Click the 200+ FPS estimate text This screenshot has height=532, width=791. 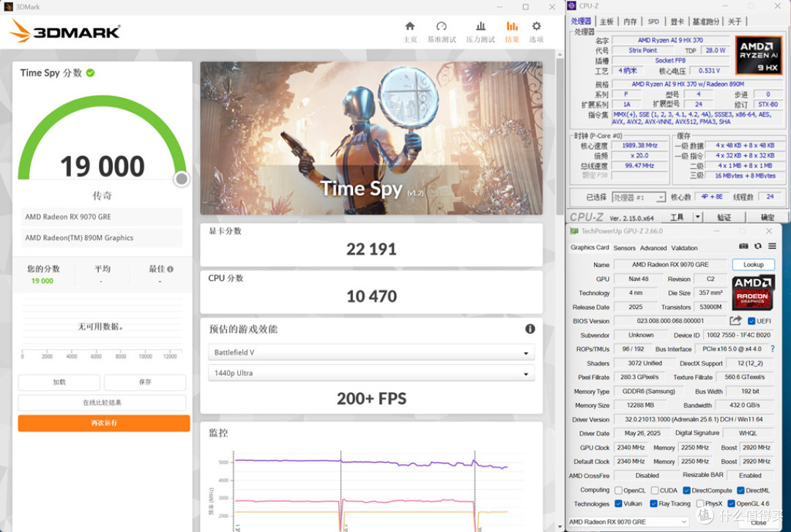[x=371, y=399]
